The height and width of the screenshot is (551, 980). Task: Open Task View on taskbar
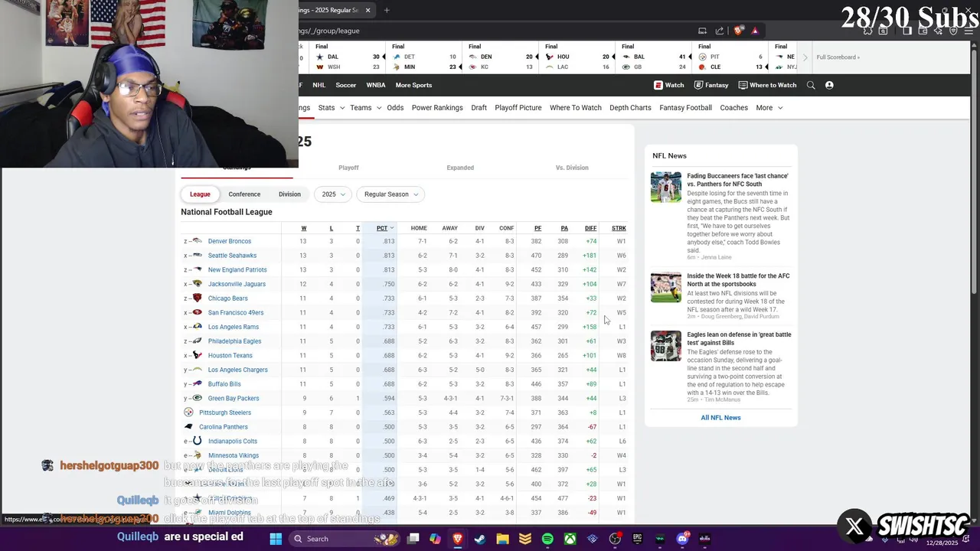point(413,539)
